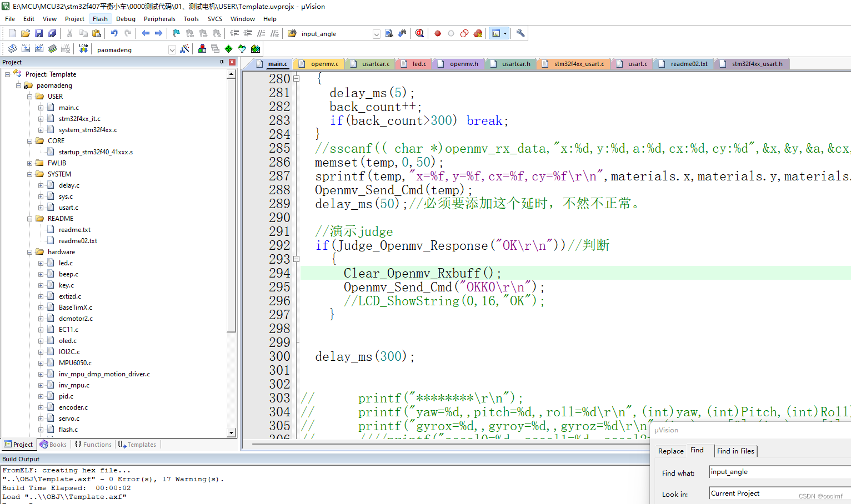The image size is (851, 504).
Task: Open the Pack Installer icon
Action: (256, 49)
